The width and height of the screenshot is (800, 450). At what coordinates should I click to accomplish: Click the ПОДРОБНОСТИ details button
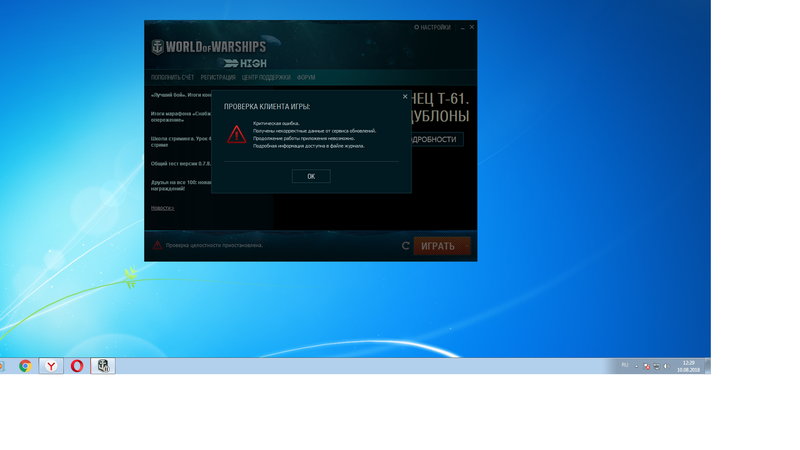437,139
